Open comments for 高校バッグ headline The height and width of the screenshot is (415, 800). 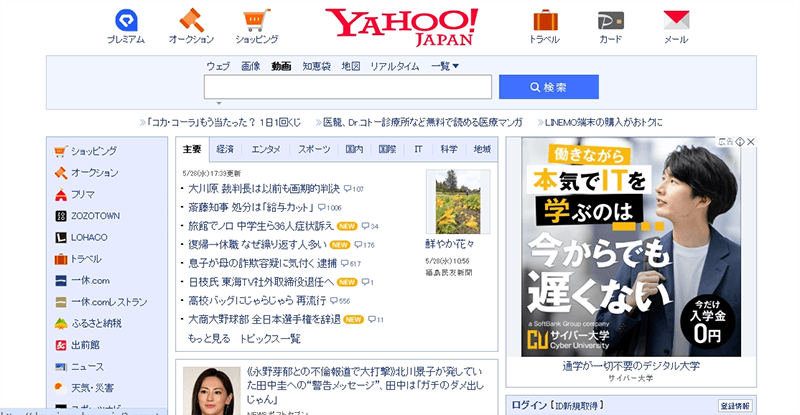click(x=340, y=301)
